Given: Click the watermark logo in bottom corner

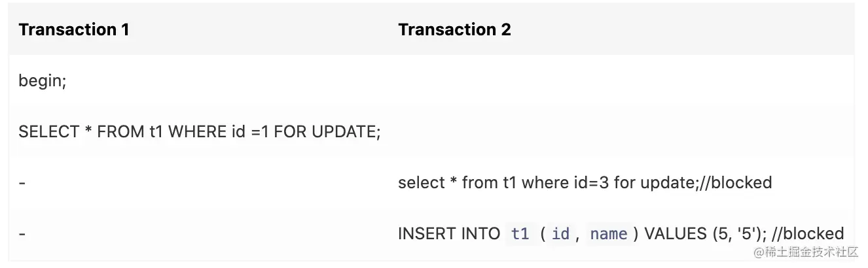Looking at the screenshot, I should pyautogui.click(x=804, y=252).
